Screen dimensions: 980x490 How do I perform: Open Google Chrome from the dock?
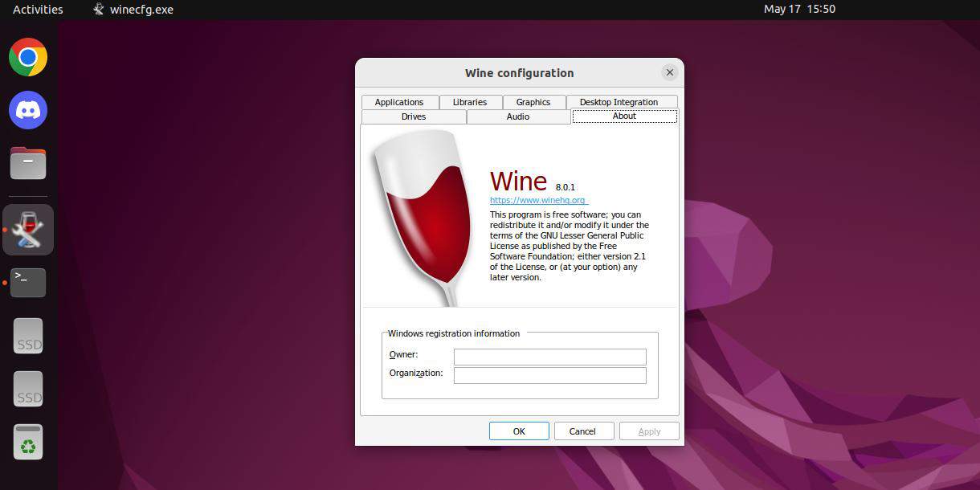27,56
